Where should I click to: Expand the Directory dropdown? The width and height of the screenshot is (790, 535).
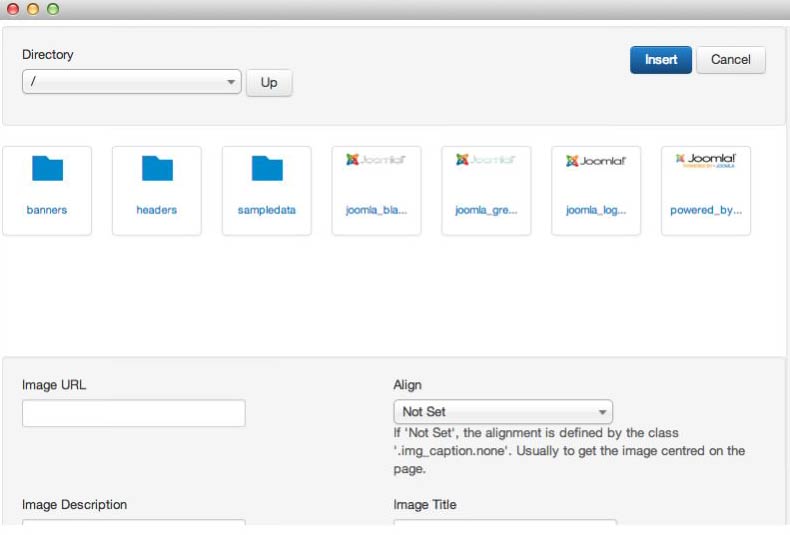point(132,82)
